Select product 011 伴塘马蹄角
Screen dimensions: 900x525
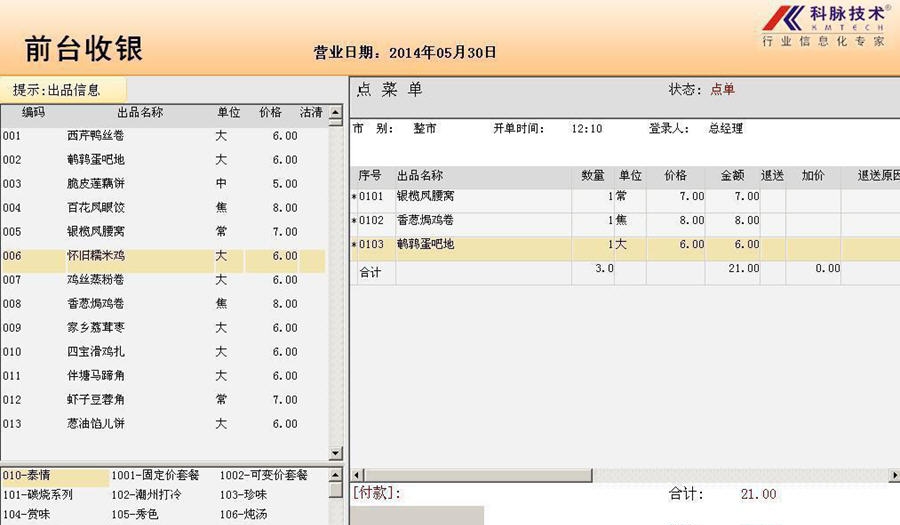[164, 376]
